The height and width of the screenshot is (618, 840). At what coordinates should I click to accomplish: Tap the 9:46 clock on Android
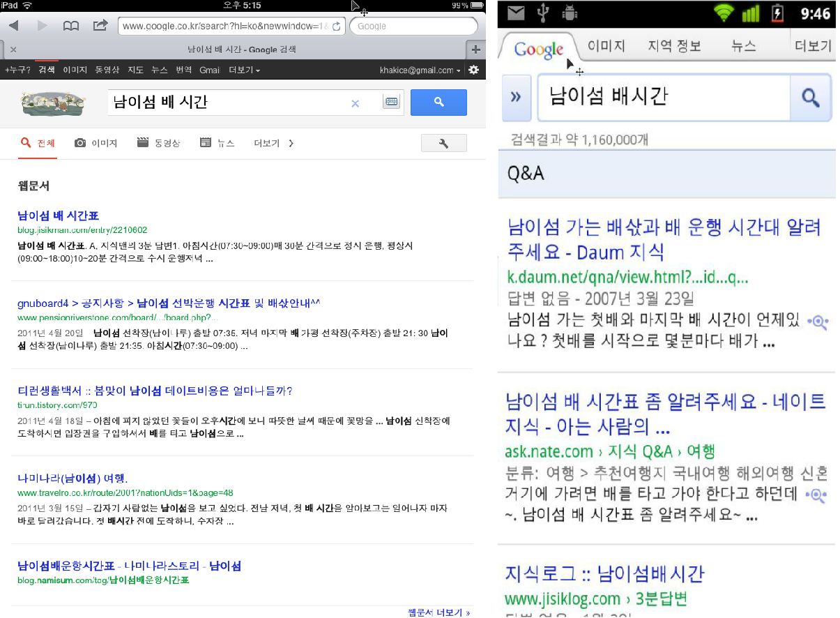(x=815, y=13)
